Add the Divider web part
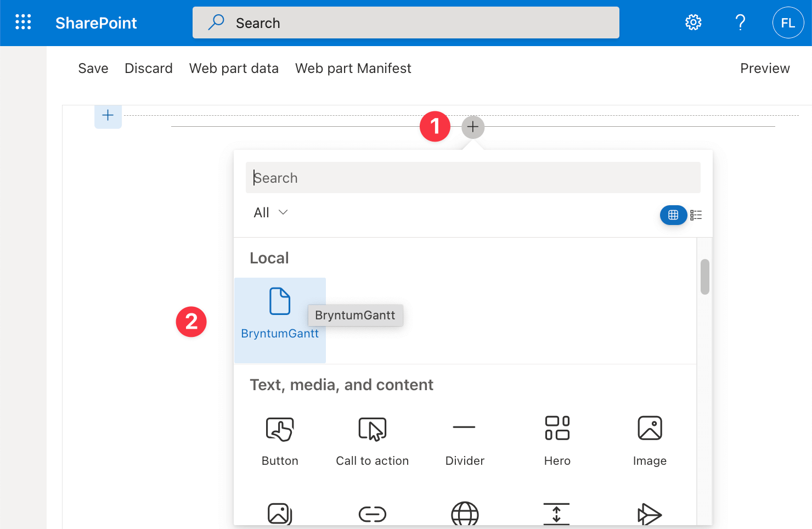This screenshot has width=812, height=529. click(465, 441)
